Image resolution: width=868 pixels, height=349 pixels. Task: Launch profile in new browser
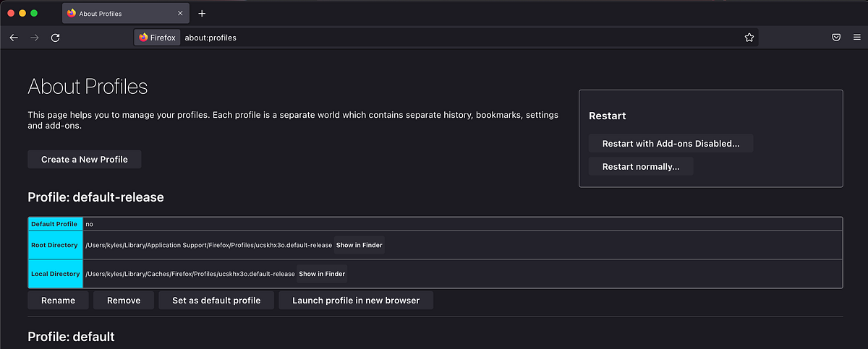356,301
